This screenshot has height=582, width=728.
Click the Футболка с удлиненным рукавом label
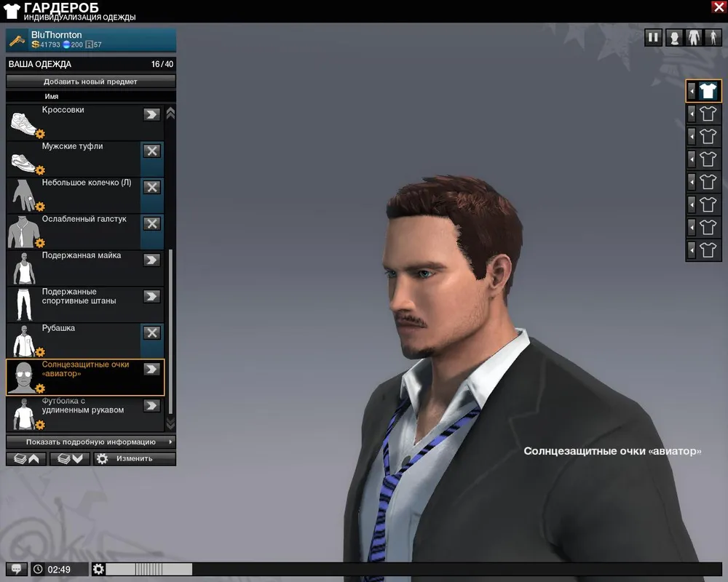[x=83, y=405]
